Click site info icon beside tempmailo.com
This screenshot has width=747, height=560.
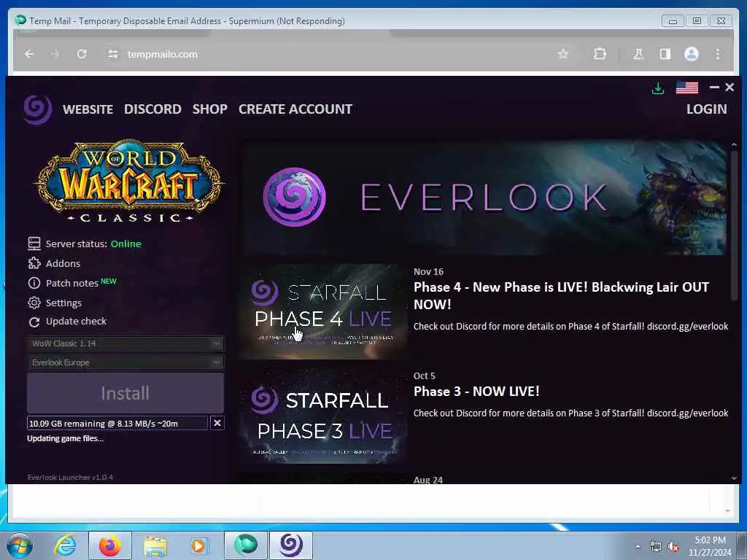pos(113,54)
